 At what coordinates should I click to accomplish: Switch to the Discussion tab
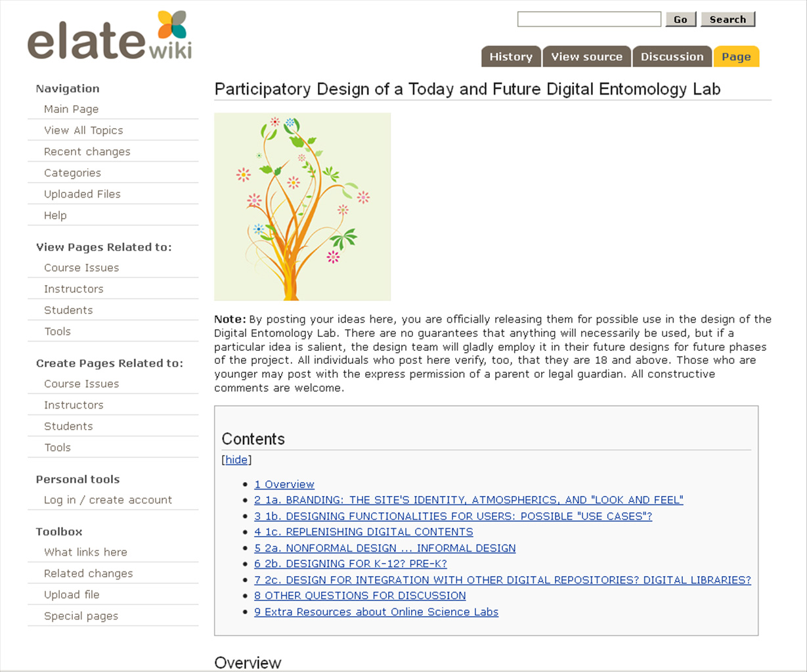[671, 56]
